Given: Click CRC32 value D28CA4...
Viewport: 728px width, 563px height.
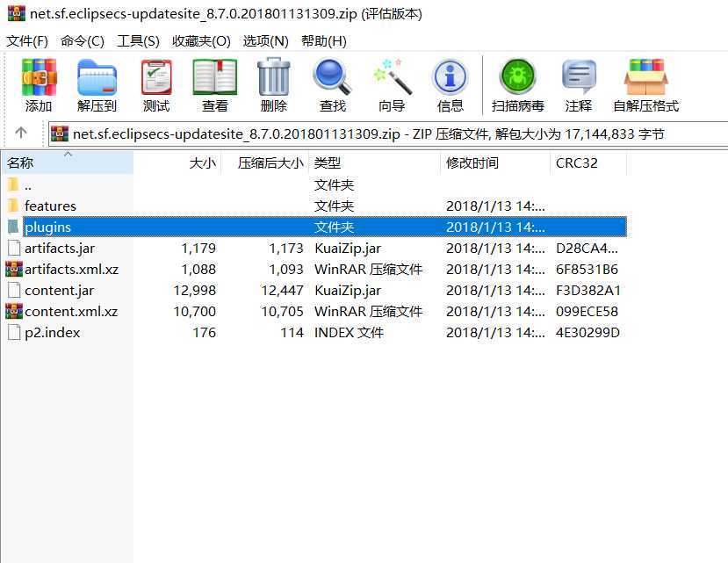Looking at the screenshot, I should 587,249.
